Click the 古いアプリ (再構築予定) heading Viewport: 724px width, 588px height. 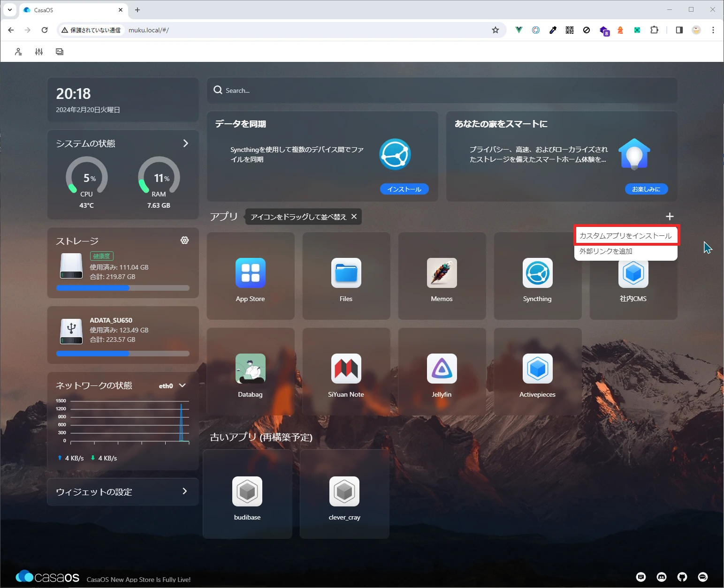(x=261, y=437)
